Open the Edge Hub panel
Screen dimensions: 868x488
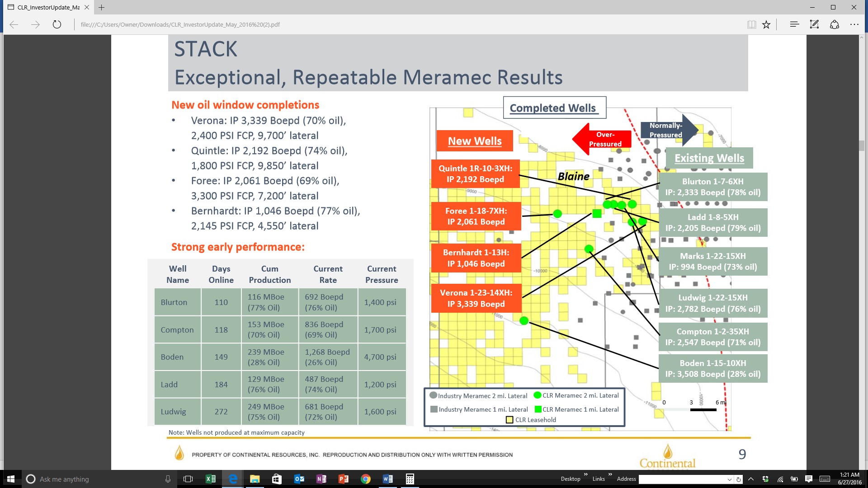click(x=794, y=24)
